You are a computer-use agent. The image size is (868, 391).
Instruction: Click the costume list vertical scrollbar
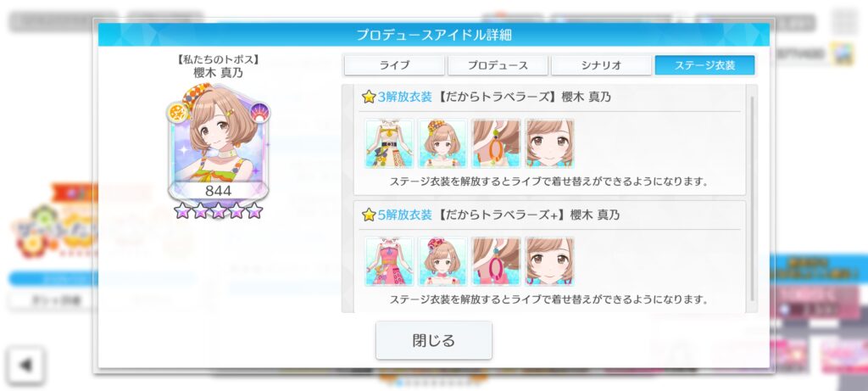[752, 198]
